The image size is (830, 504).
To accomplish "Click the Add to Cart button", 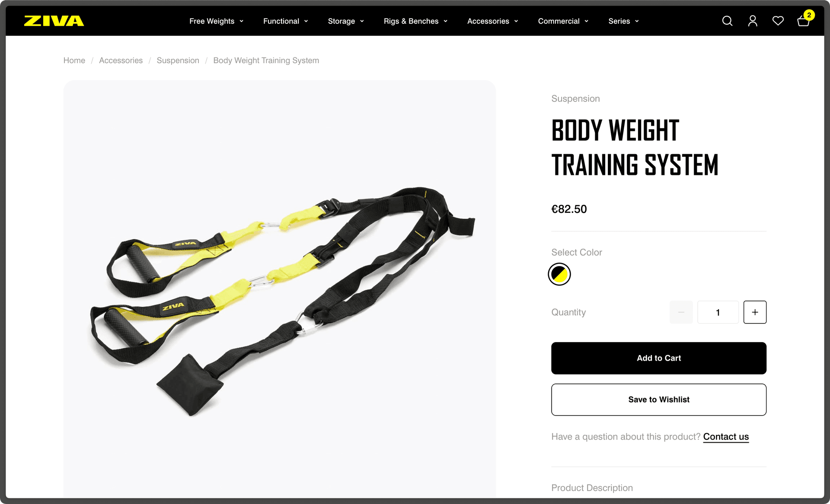I will point(659,358).
